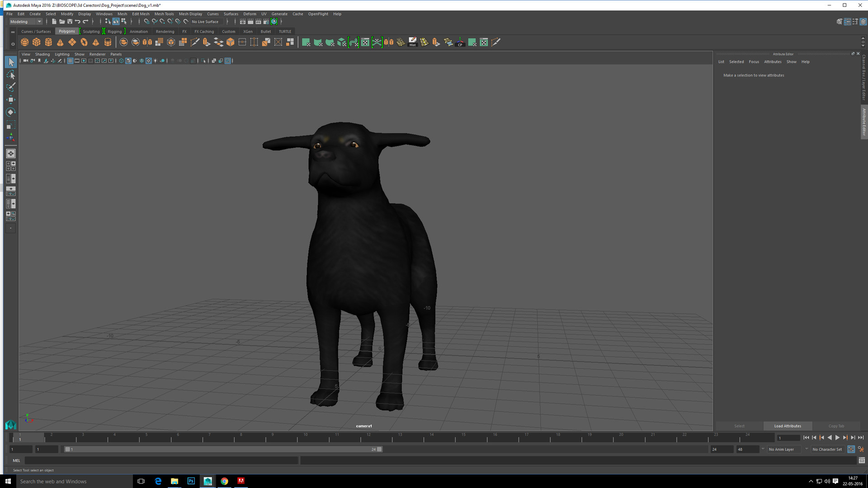Click the Select button in Attribute Editor
The height and width of the screenshot is (488, 868).
point(739,426)
